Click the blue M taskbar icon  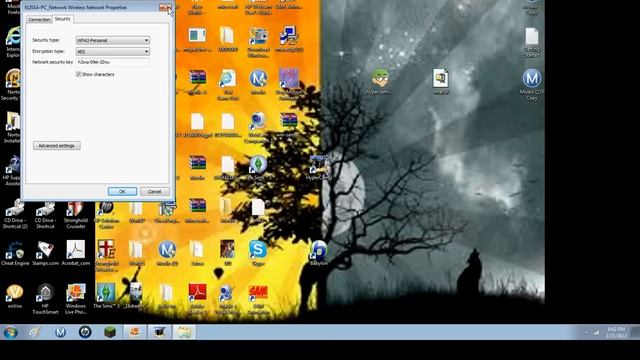coord(60,332)
